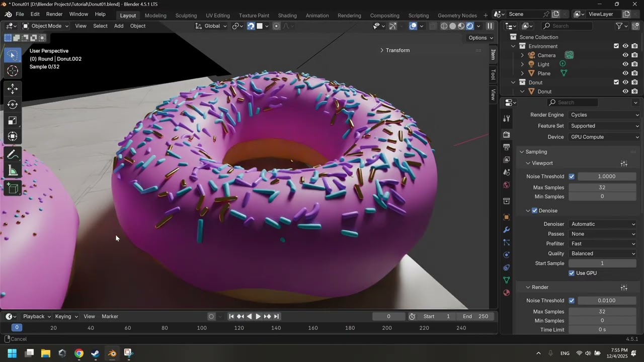Exclude the Environment collection from view layer
The image size is (644, 362).
coord(616,46)
